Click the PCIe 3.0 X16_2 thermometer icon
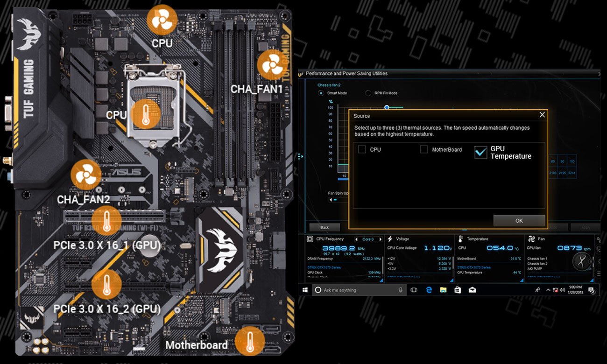The width and height of the screenshot is (607, 364). click(x=107, y=284)
